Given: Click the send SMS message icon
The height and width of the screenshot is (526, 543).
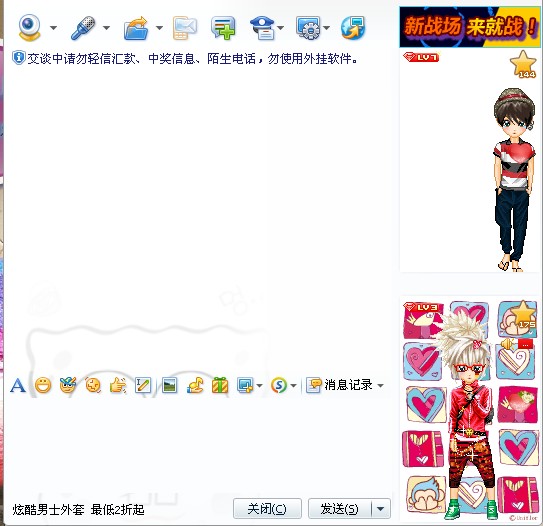Looking at the screenshot, I should click(x=185, y=28).
